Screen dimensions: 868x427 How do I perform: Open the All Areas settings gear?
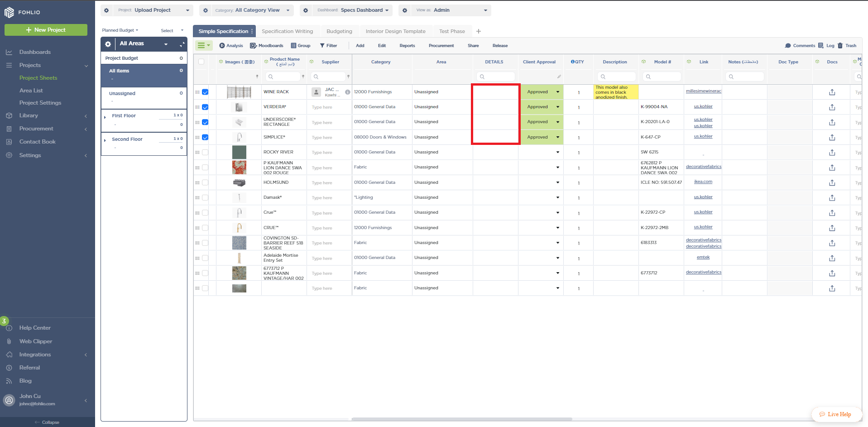point(108,44)
